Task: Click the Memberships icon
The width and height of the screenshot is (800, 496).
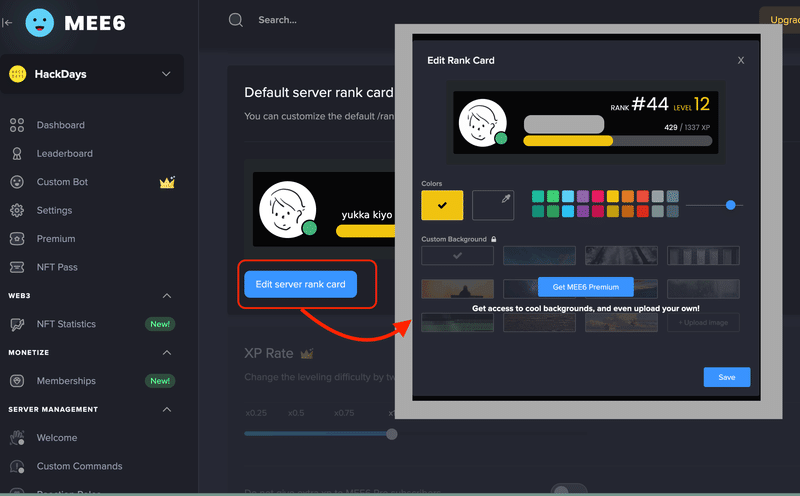Action: coord(17,381)
